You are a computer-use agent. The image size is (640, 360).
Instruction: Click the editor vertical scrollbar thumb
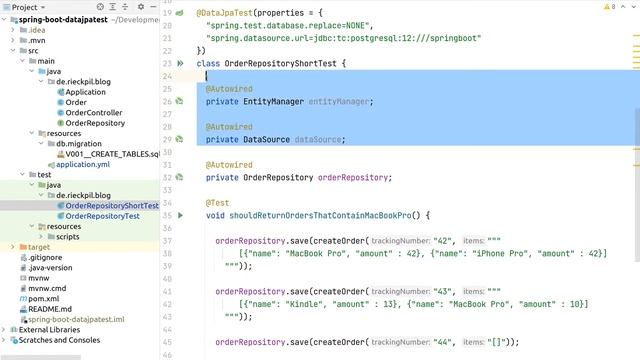[x=637, y=184]
